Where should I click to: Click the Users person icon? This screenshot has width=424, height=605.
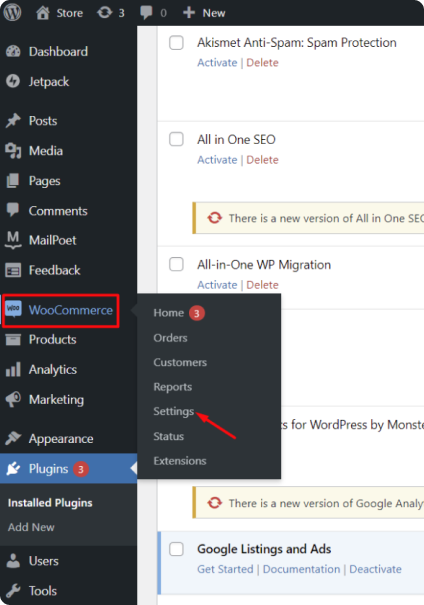pyautogui.click(x=13, y=561)
